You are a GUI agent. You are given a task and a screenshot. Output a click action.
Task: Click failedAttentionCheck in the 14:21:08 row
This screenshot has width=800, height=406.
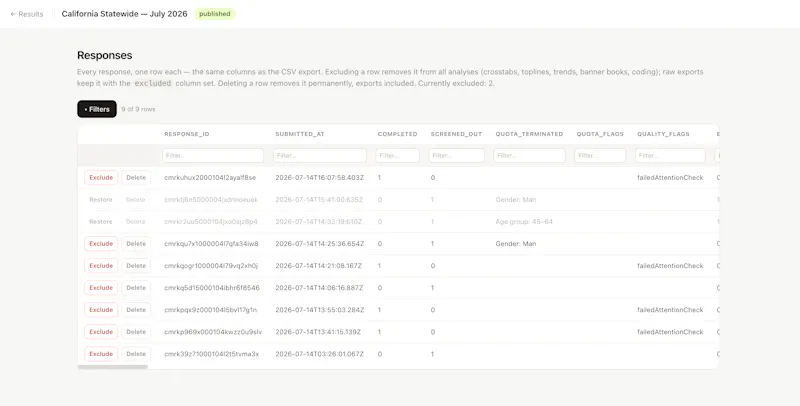tap(670, 266)
